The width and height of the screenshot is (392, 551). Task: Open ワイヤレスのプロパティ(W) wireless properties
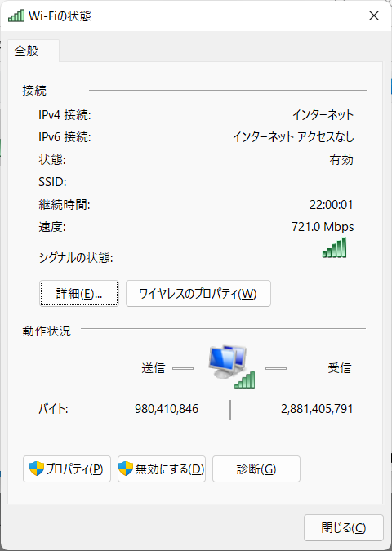coord(198,293)
